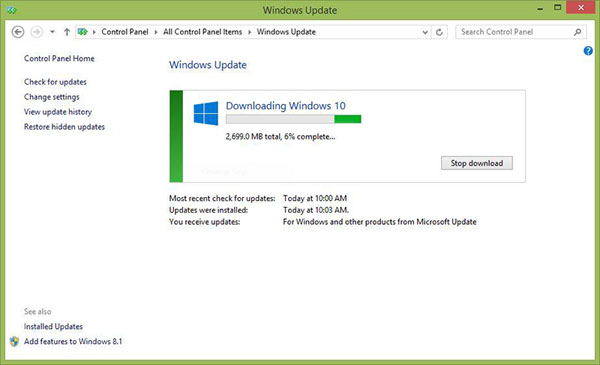Click the Downloading Windows 10 heading
The height and width of the screenshot is (365, 600).
(285, 106)
